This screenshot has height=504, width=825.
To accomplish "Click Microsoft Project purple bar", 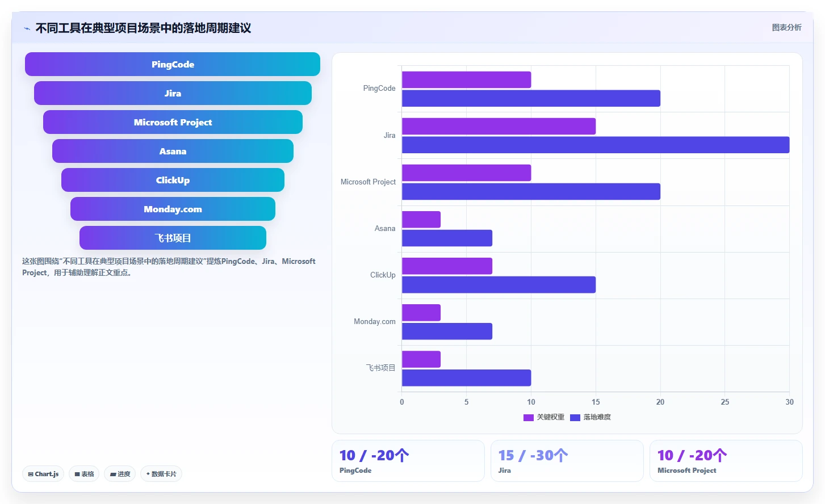I will [x=466, y=173].
